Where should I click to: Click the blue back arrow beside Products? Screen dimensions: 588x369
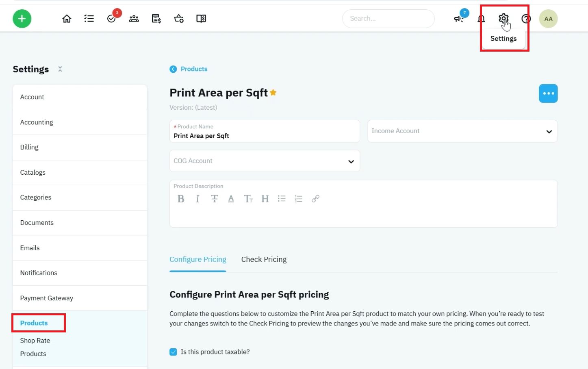pyautogui.click(x=173, y=69)
